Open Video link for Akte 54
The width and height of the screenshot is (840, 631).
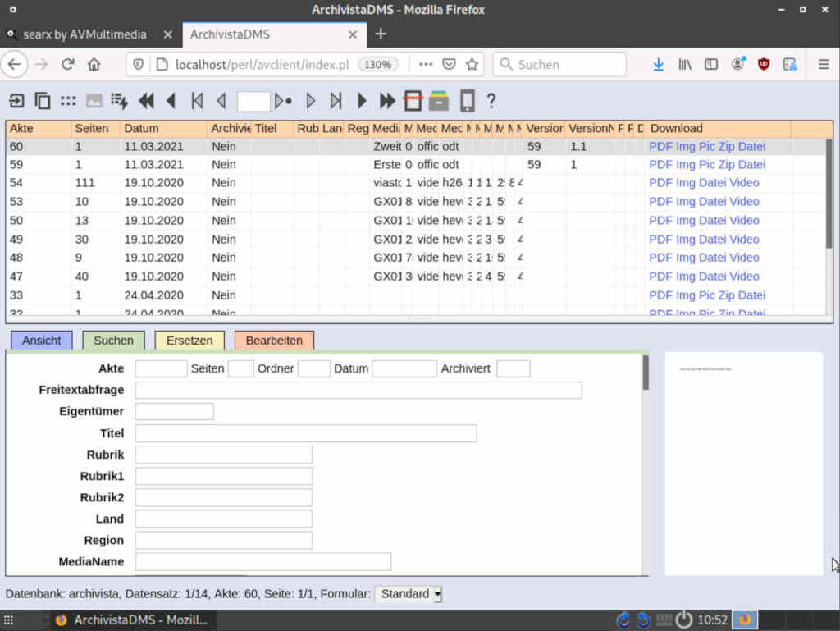(744, 183)
